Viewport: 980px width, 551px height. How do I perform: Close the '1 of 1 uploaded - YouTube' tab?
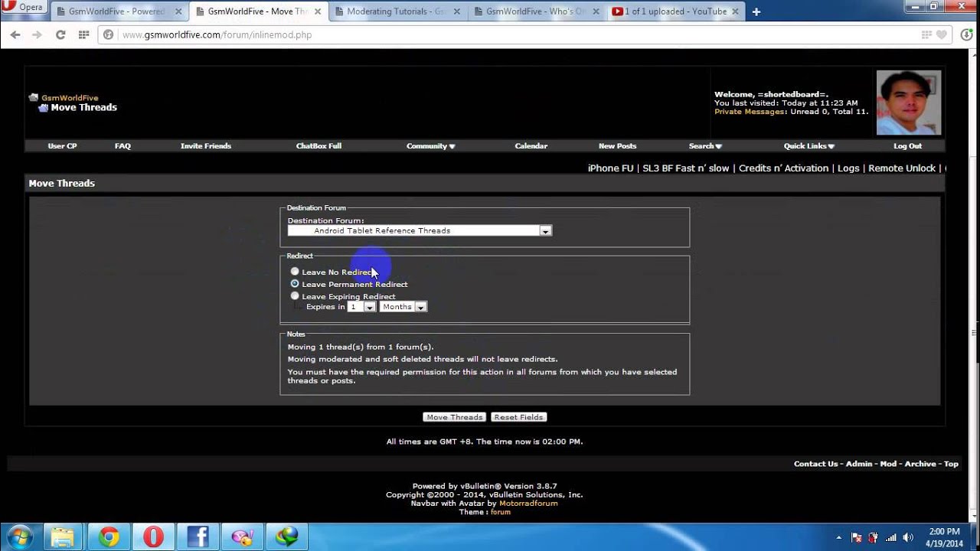coord(737,11)
